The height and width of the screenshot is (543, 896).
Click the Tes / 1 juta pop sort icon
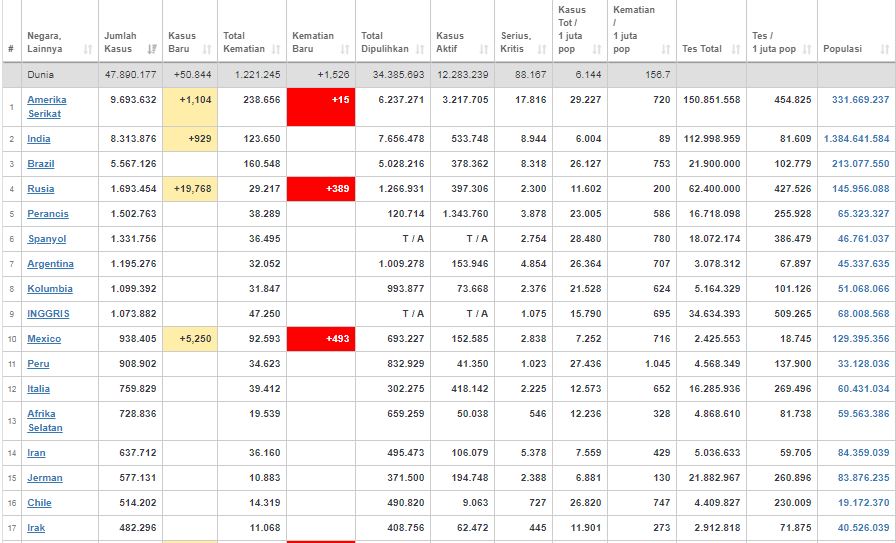807,49
